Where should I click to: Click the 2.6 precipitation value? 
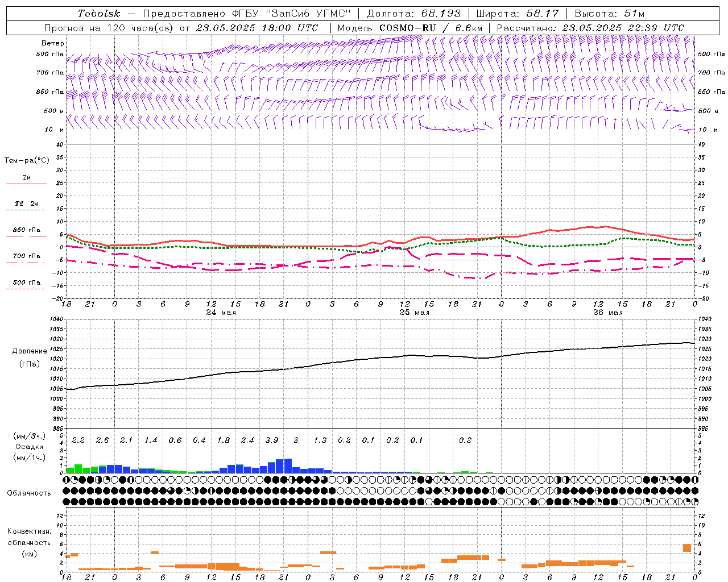[x=102, y=440]
